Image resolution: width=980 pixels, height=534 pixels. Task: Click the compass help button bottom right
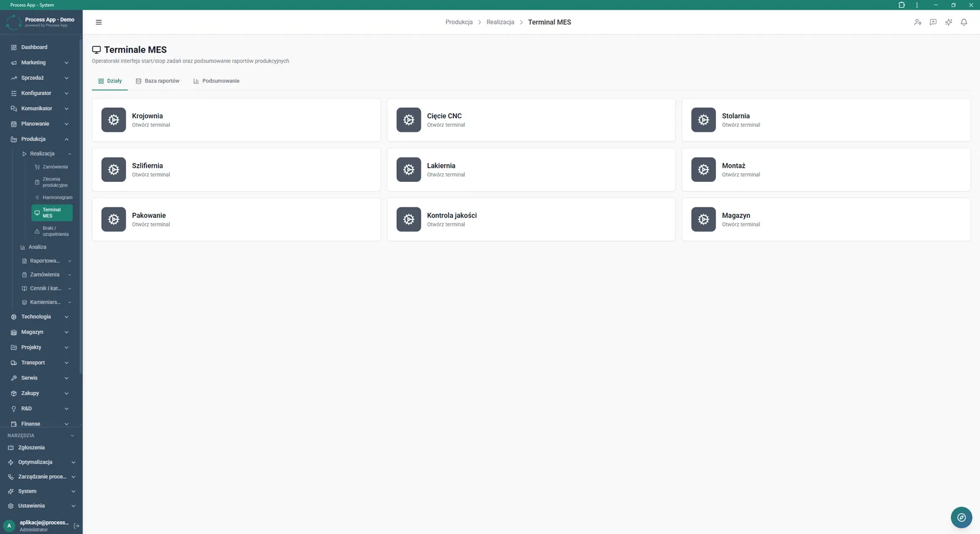click(961, 517)
